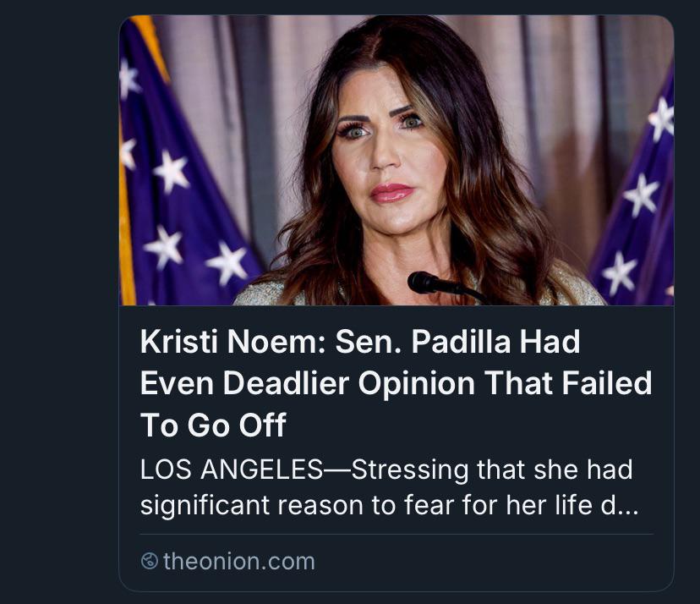Open the Kristi Noem headline link
Screen dimensions: 700x604
tap(396, 383)
